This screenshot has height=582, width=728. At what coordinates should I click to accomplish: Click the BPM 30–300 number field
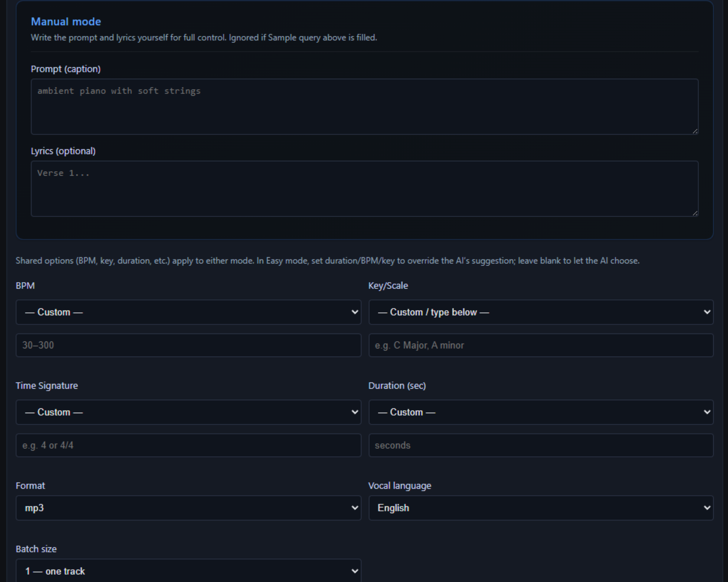(x=188, y=345)
